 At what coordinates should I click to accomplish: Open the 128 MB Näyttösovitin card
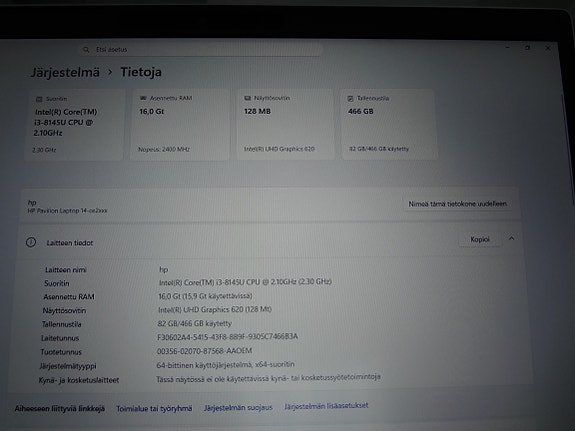click(285, 124)
